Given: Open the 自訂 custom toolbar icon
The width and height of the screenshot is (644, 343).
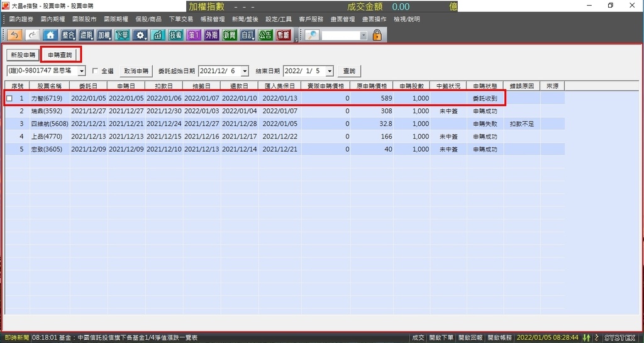Looking at the screenshot, I should pos(248,35).
